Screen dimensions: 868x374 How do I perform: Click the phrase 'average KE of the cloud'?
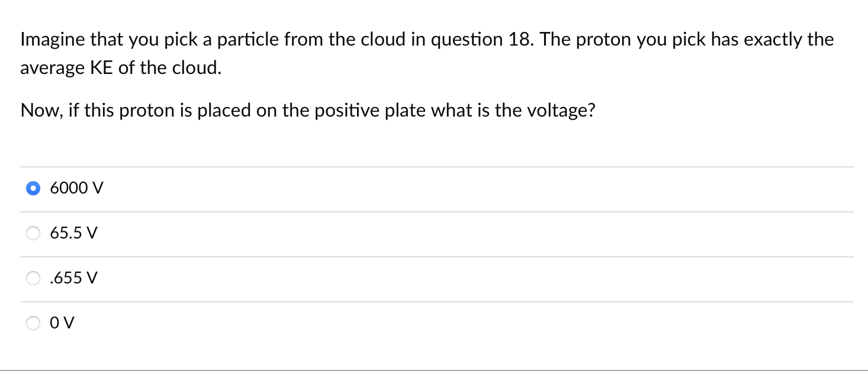[x=121, y=67]
